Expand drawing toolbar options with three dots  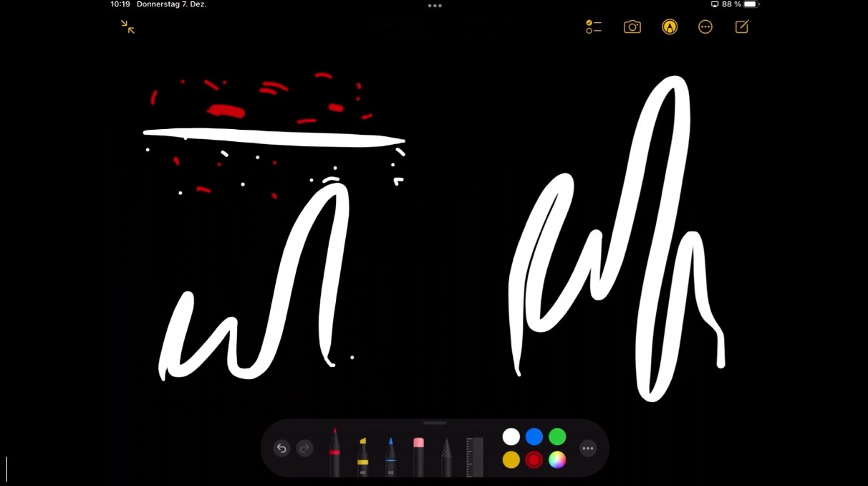point(588,449)
